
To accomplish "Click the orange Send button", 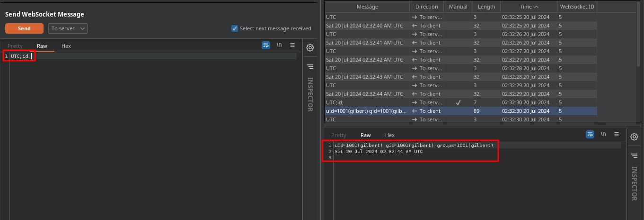I will (x=24, y=28).
